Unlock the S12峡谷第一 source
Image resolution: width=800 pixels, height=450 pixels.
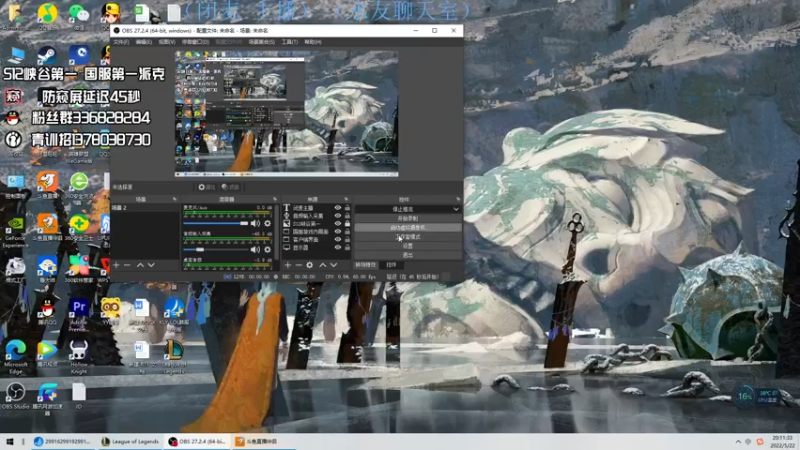pyautogui.click(x=347, y=223)
